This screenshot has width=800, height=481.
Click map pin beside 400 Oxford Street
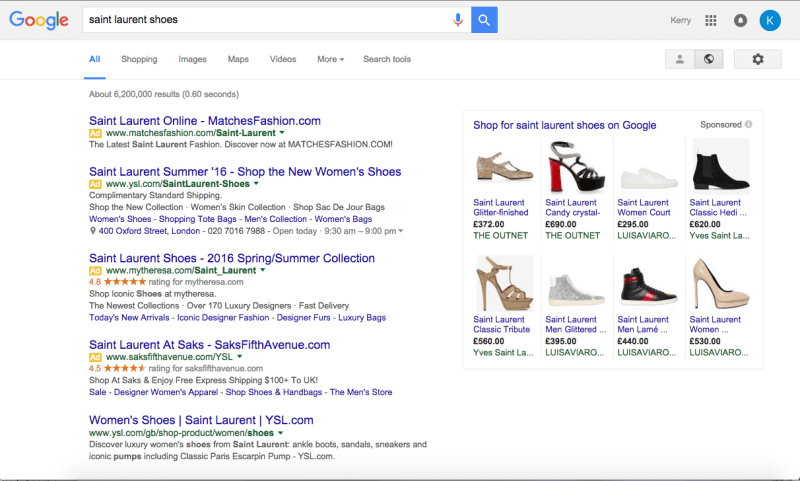92,231
